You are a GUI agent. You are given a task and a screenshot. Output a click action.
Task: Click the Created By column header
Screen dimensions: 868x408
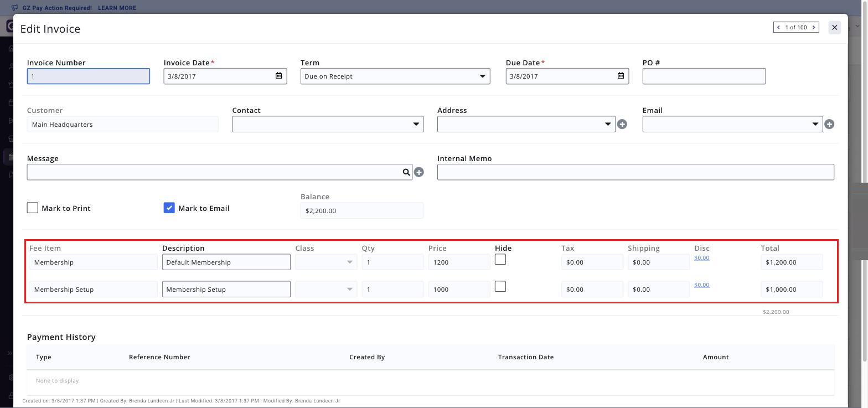click(367, 357)
